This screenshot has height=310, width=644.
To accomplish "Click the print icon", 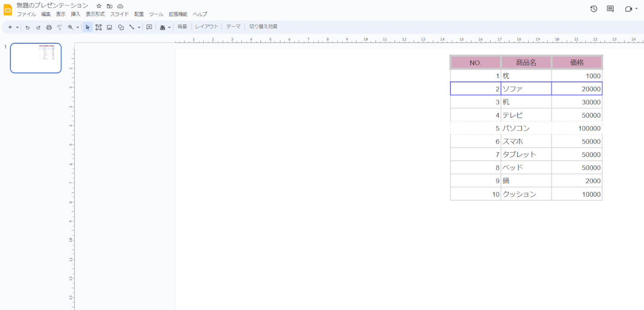I will point(49,27).
